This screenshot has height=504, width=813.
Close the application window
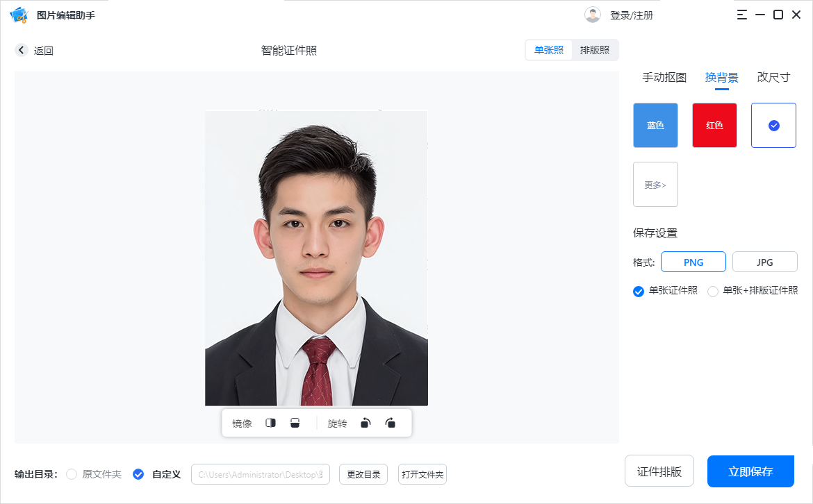[796, 15]
